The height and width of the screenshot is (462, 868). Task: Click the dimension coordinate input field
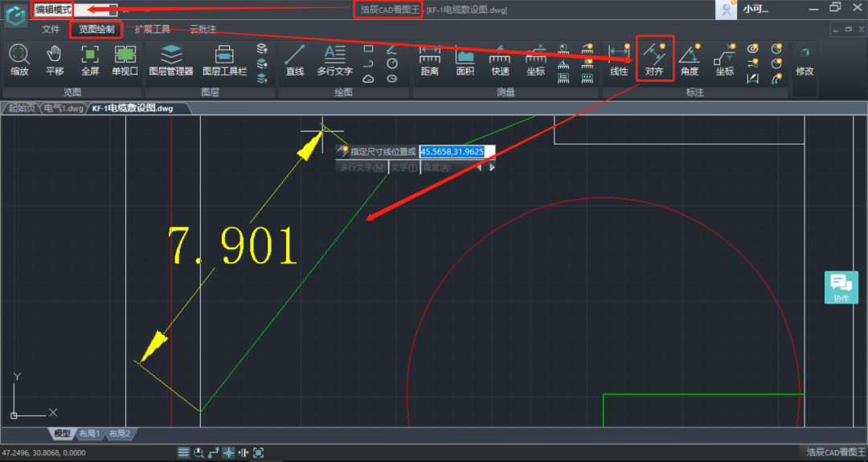point(457,151)
